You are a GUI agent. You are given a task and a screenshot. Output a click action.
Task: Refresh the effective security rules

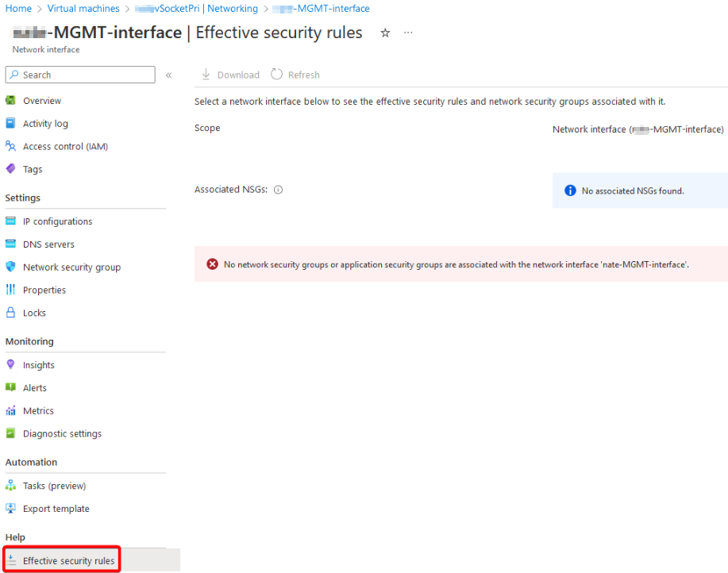295,75
